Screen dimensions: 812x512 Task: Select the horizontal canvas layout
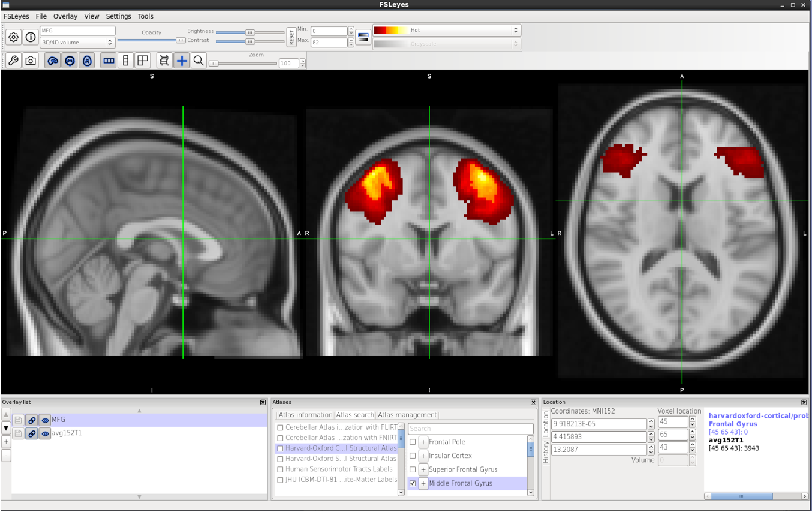(109, 61)
